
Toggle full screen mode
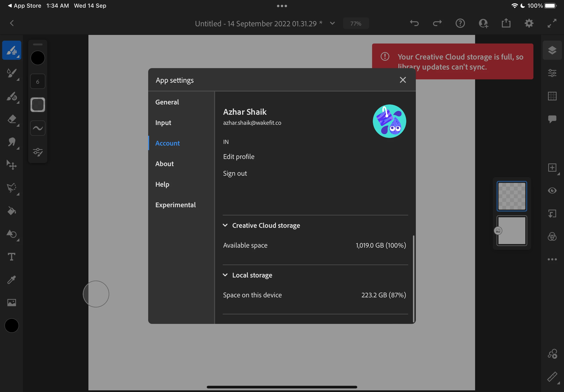click(x=552, y=23)
